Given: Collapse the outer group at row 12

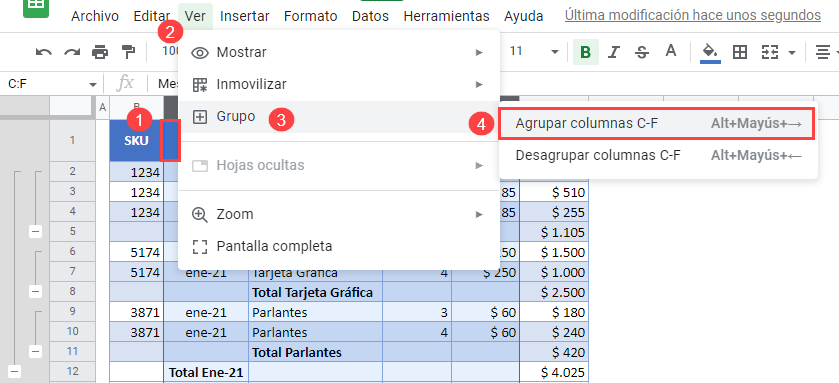Looking at the screenshot, I should click(14, 371).
